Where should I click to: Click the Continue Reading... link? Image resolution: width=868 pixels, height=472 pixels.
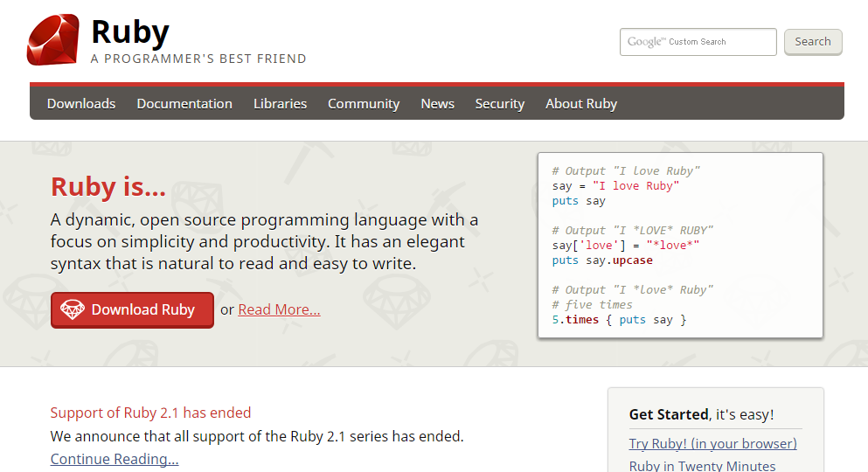tap(115, 459)
